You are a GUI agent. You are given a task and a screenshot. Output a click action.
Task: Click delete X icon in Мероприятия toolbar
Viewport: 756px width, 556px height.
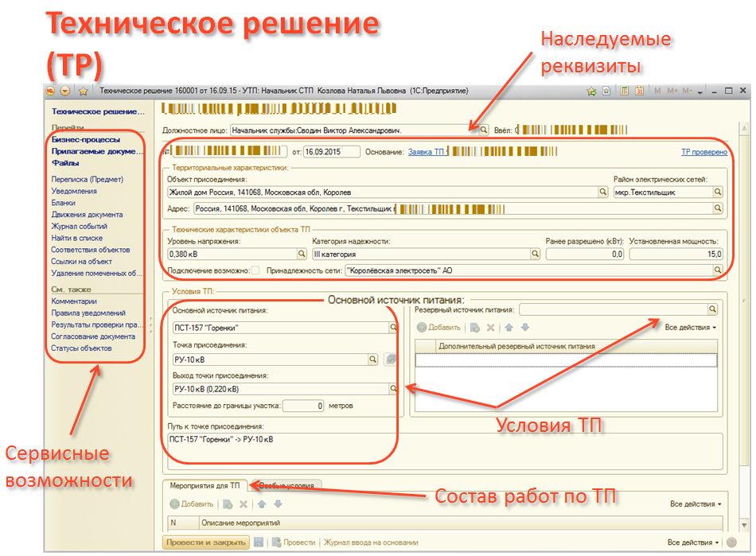pyautogui.click(x=242, y=504)
